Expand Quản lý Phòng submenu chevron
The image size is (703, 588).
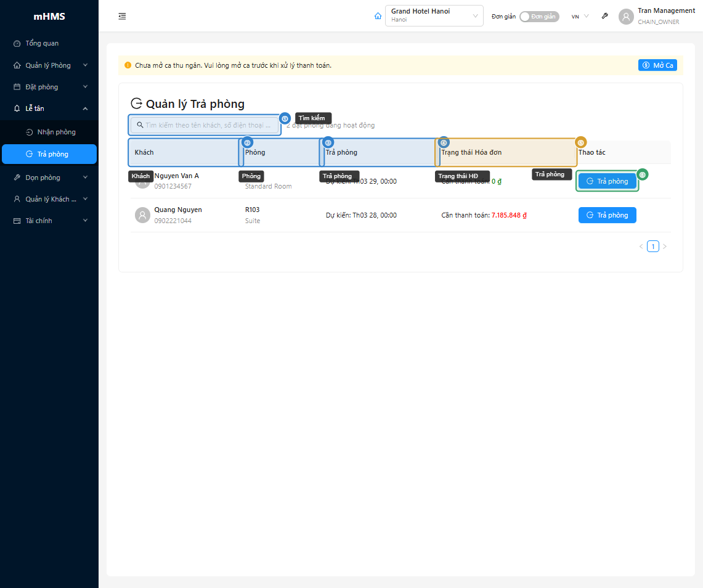(85, 65)
